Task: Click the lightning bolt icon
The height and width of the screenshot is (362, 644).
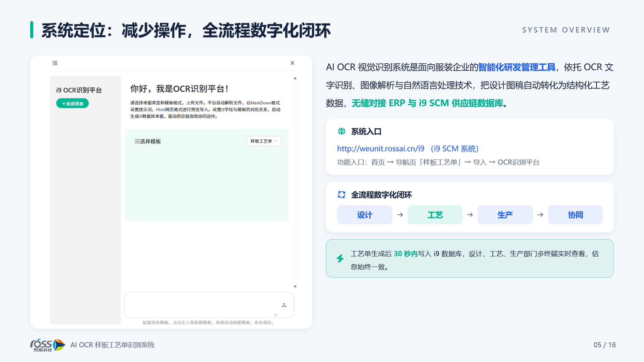Action: tap(340, 258)
